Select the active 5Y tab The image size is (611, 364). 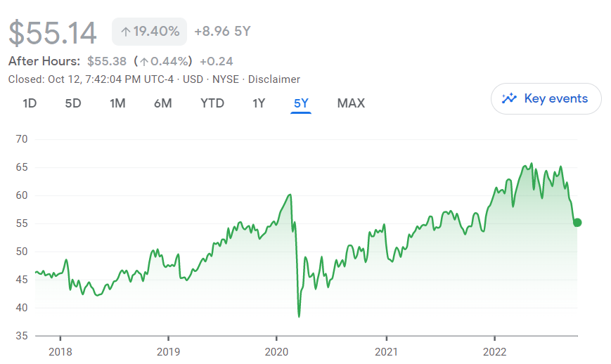pyautogui.click(x=301, y=103)
